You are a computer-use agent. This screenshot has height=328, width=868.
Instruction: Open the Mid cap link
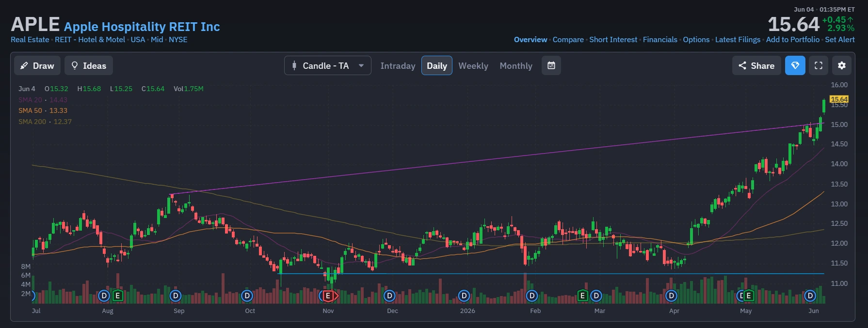click(157, 40)
